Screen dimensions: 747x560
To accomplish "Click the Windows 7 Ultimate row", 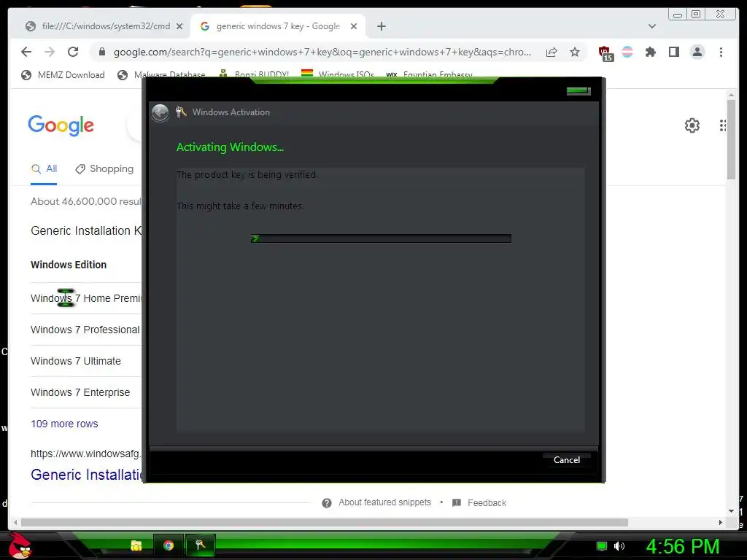I will click(x=86, y=361).
